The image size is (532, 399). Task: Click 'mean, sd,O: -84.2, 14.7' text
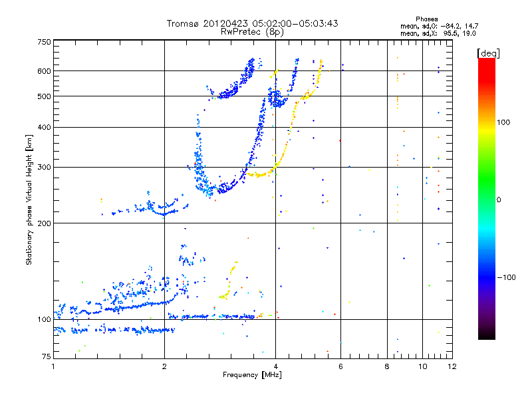[x=440, y=26]
